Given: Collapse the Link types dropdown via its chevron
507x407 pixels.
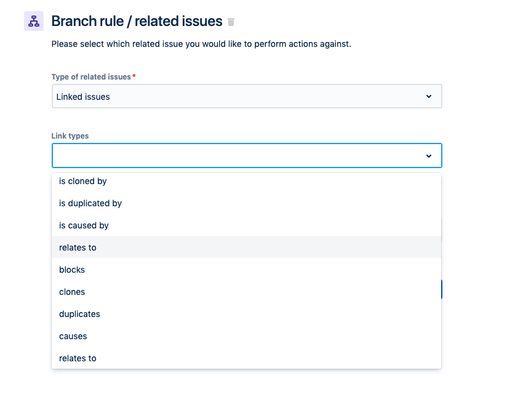Looking at the screenshot, I should pyautogui.click(x=429, y=156).
